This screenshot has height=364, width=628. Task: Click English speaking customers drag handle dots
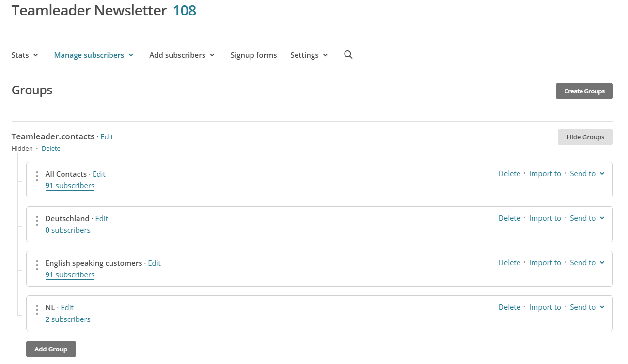37,265
